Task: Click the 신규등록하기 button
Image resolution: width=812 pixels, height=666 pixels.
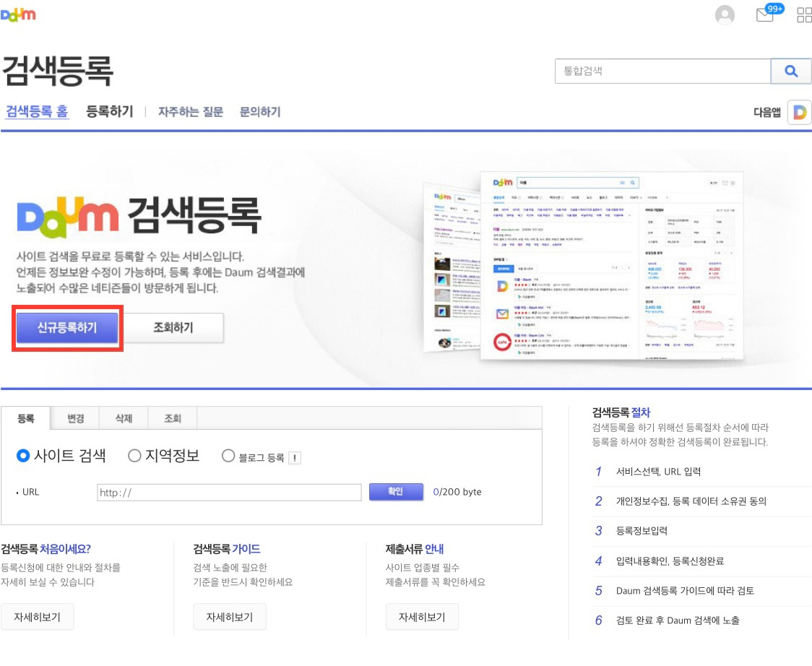Action: click(x=66, y=327)
